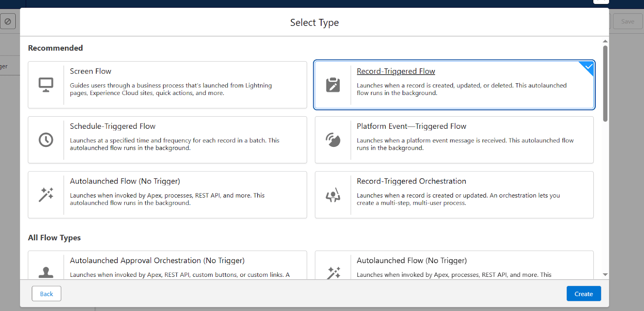Choose the Record-Triggered Flow title link
This screenshot has width=644, height=311.
point(396,71)
